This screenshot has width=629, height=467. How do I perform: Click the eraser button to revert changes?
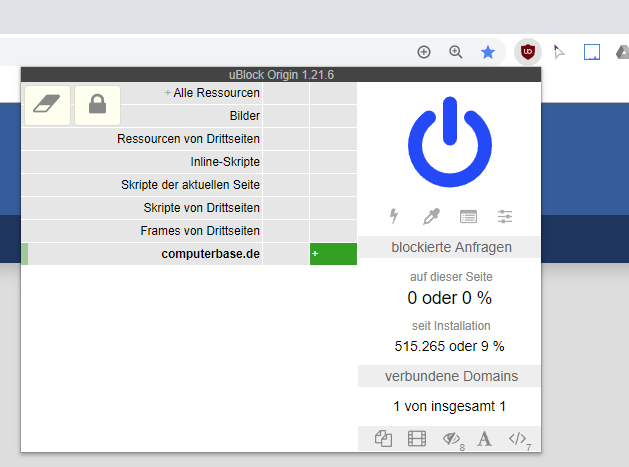tap(47, 105)
